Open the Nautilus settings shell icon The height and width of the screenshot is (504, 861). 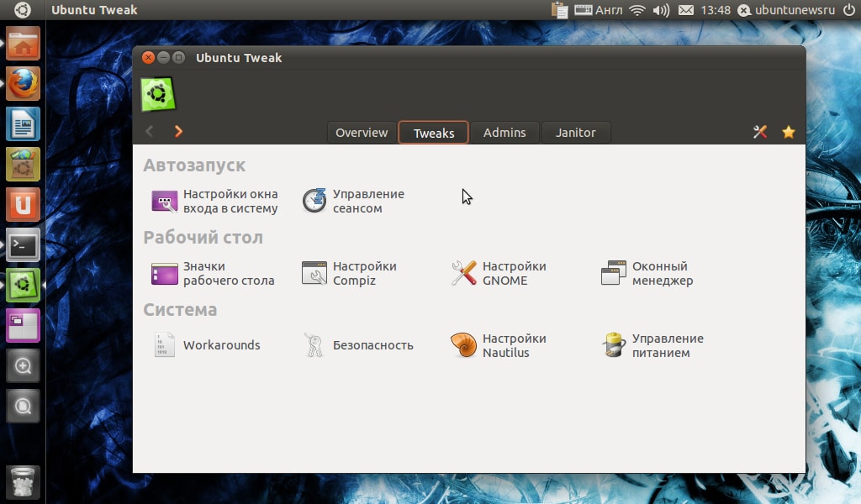point(464,345)
